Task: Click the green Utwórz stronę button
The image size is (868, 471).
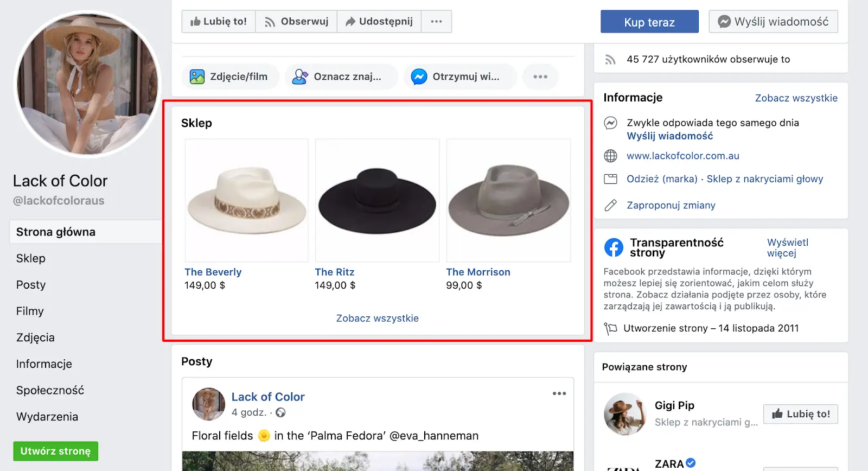Action: point(55,451)
